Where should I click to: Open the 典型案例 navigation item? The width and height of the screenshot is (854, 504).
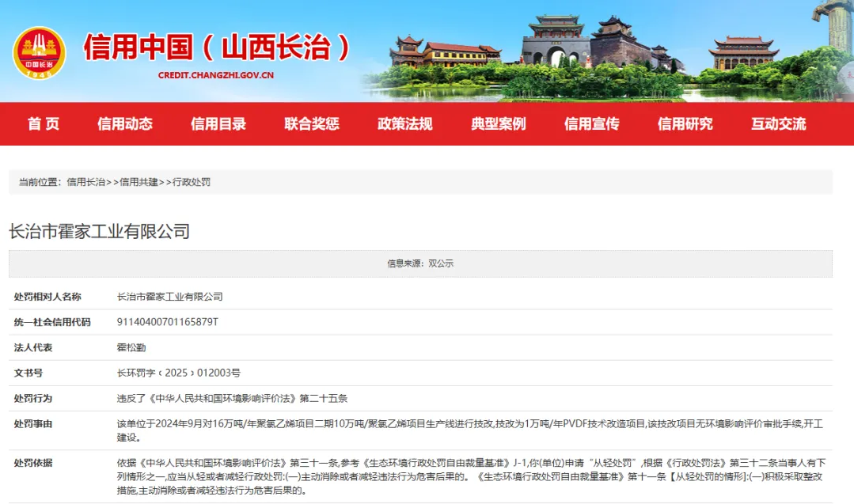click(x=499, y=124)
